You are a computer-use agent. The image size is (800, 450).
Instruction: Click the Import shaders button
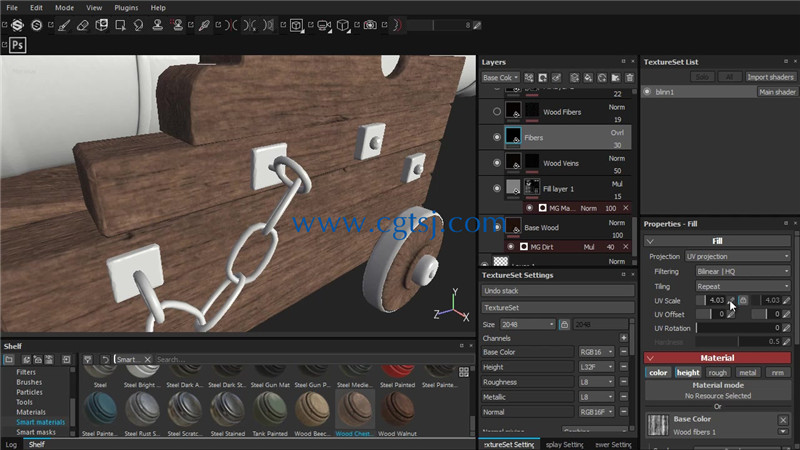pos(770,77)
